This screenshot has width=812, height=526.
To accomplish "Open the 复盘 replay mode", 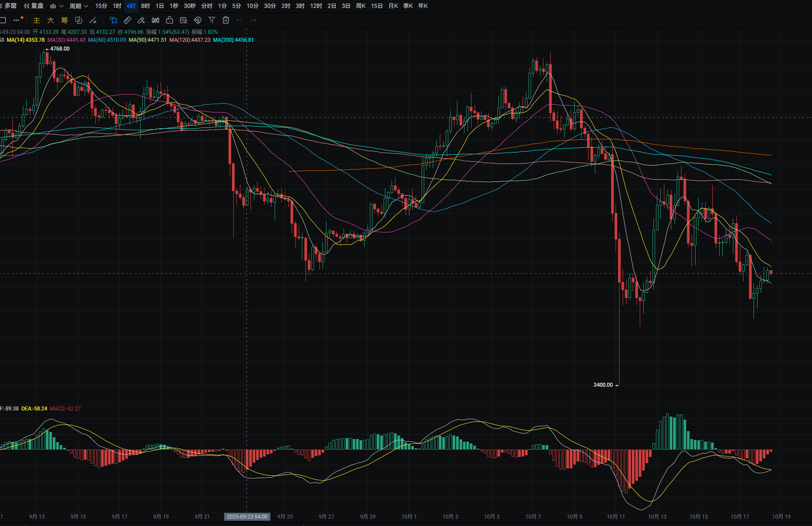I will click(34, 6).
